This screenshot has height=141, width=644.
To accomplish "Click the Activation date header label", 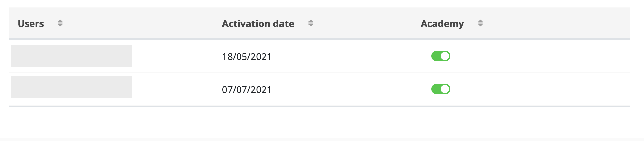I will coord(258,24).
